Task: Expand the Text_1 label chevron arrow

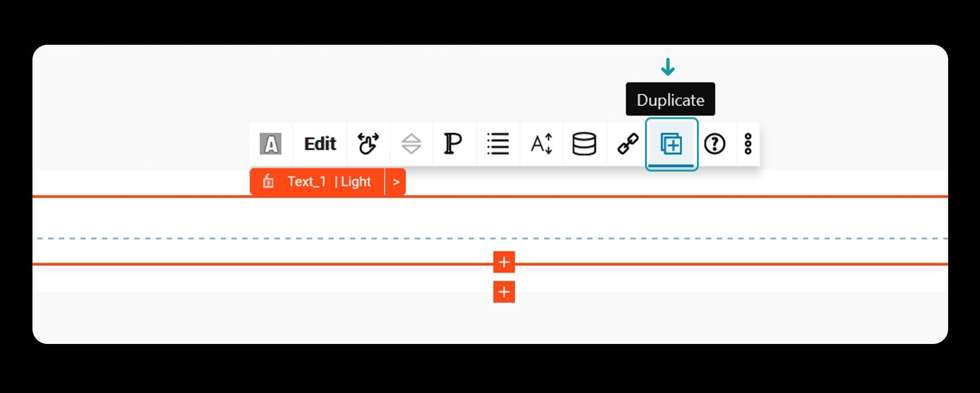Action: 396,182
